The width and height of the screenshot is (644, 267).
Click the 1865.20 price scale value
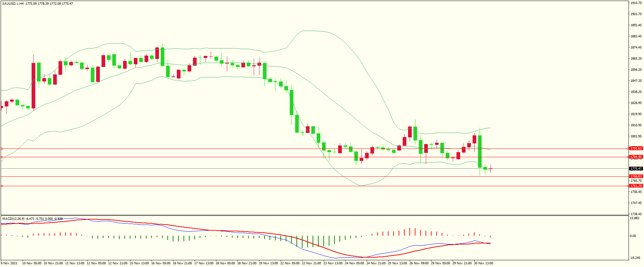tap(636, 59)
